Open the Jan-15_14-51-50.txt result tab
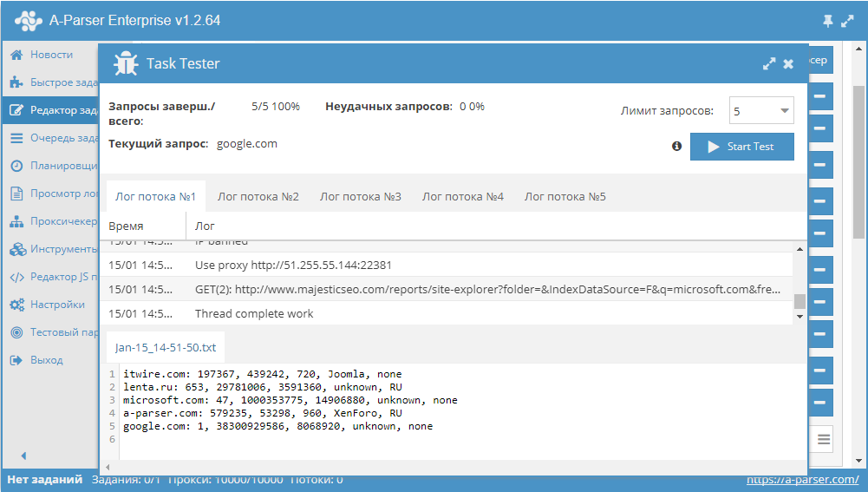The height and width of the screenshot is (492, 868). [166, 347]
